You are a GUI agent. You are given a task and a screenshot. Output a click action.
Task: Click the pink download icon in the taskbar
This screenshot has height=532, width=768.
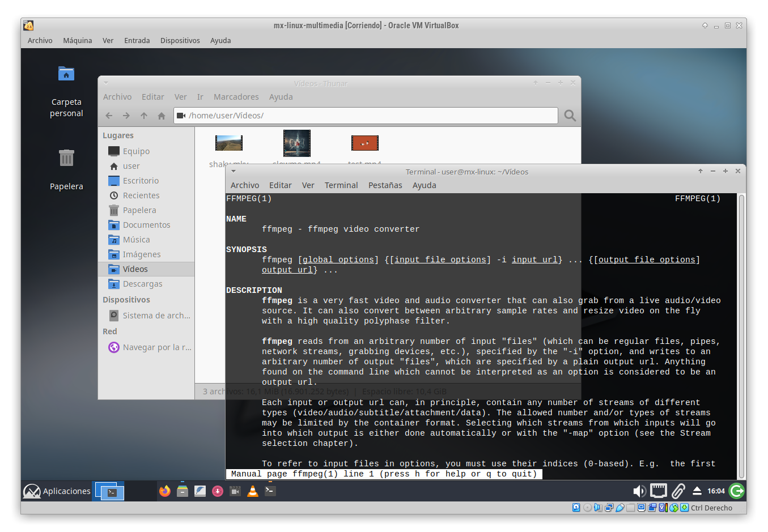(x=218, y=491)
